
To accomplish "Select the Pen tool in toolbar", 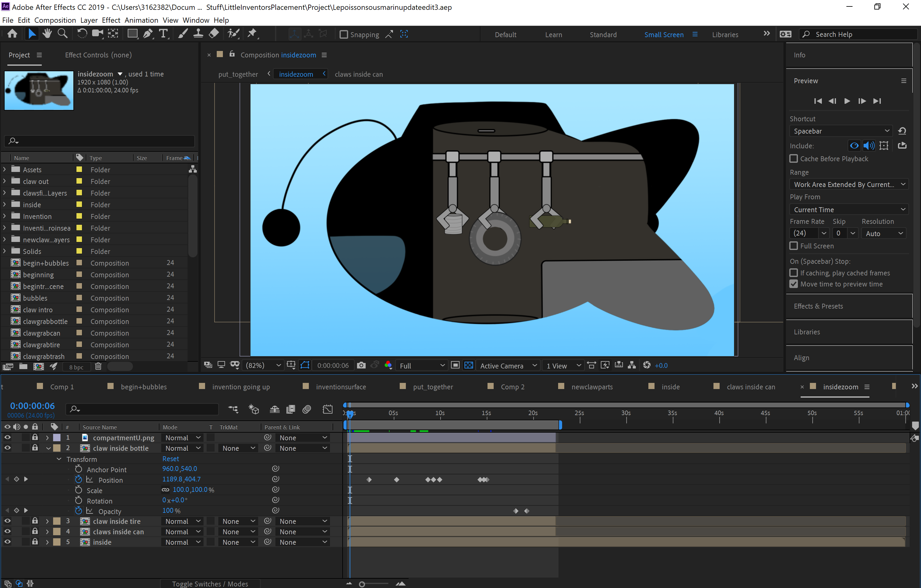I will click(x=147, y=34).
